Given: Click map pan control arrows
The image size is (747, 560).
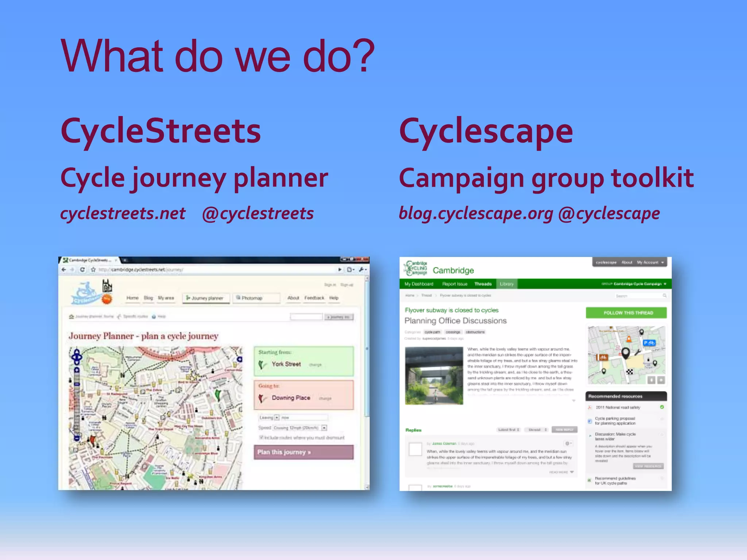Looking at the screenshot, I should tap(77, 357).
